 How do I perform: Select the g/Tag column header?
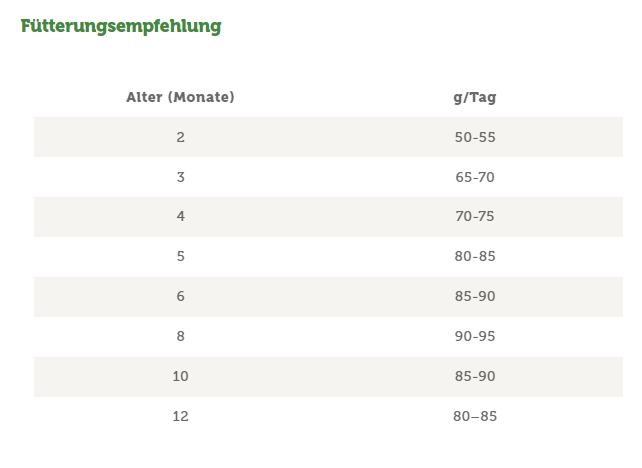coord(474,97)
